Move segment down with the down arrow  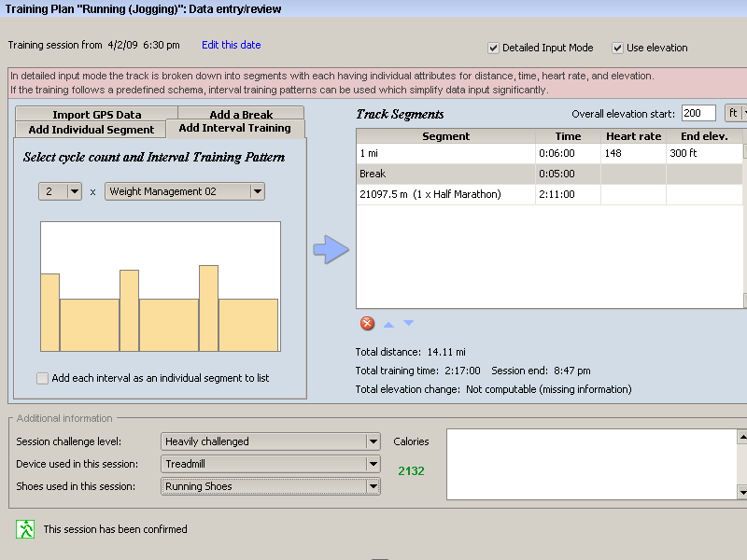pos(408,324)
